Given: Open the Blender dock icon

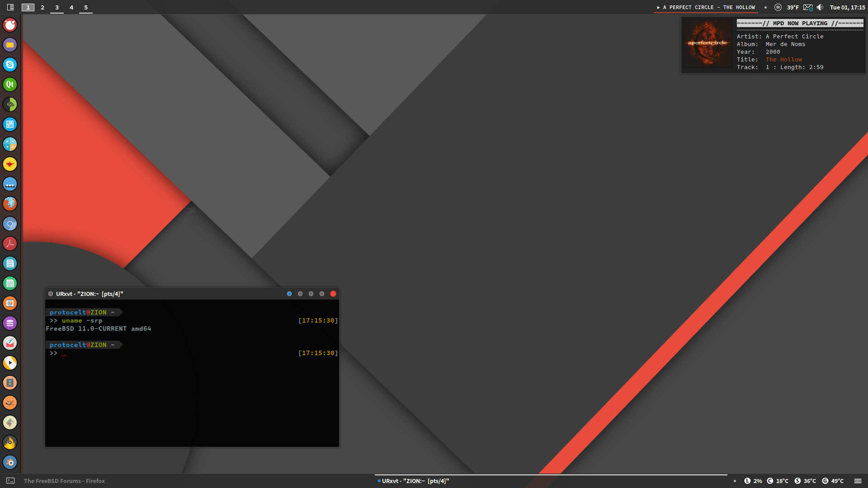Looking at the screenshot, I should (x=10, y=462).
